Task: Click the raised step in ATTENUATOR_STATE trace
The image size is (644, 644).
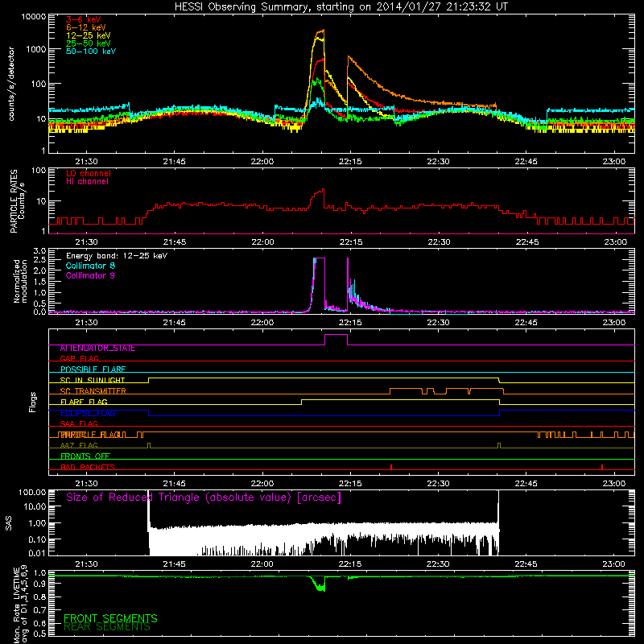Action: tap(336, 335)
